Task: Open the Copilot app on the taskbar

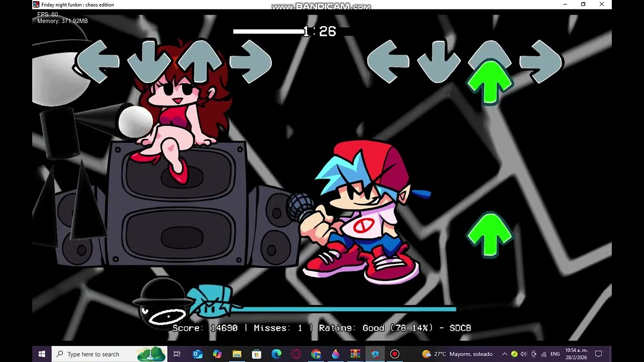Action: tap(217, 354)
